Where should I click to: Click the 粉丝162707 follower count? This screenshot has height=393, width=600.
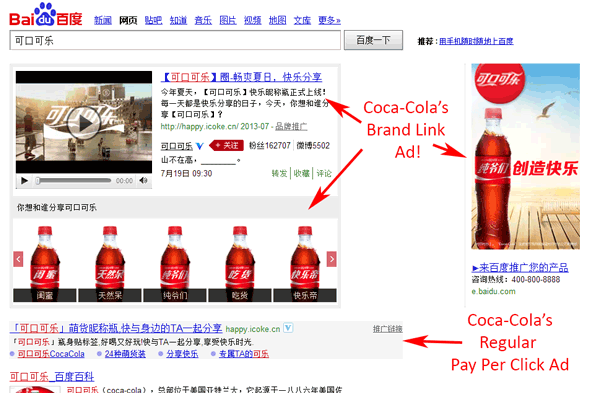pos(269,145)
